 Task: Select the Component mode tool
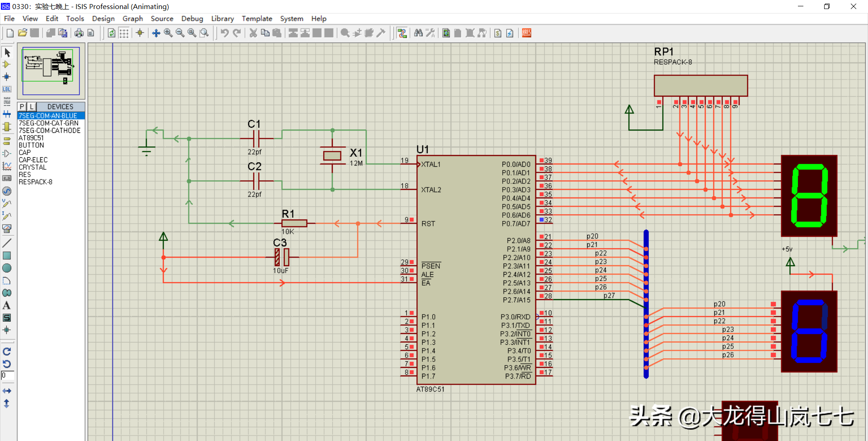(x=7, y=65)
